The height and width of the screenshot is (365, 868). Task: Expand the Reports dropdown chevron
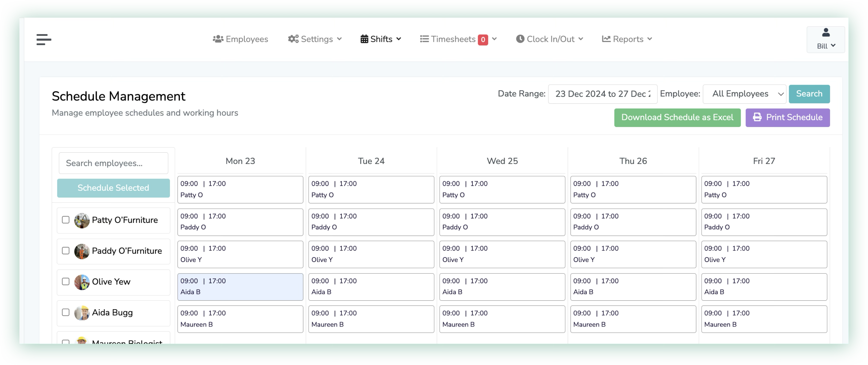click(650, 39)
